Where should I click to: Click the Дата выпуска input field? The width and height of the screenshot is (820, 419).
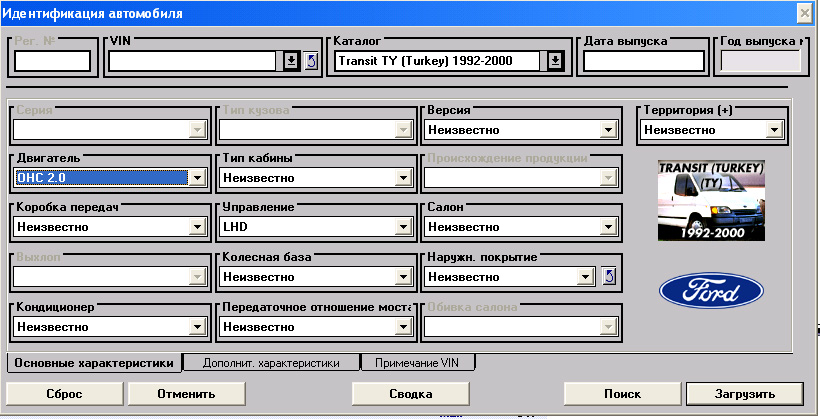point(644,62)
